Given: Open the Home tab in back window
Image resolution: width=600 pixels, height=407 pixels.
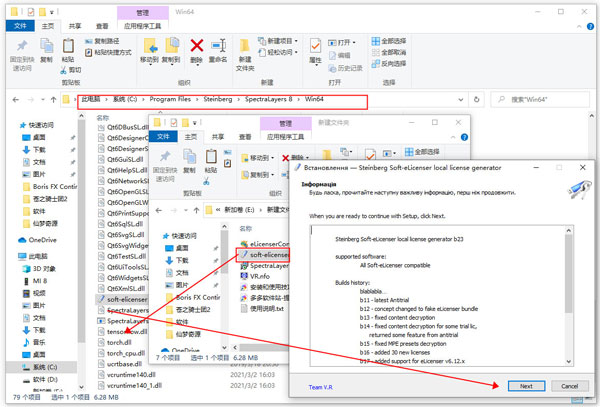Looking at the screenshot, I should tap(48, 26).
